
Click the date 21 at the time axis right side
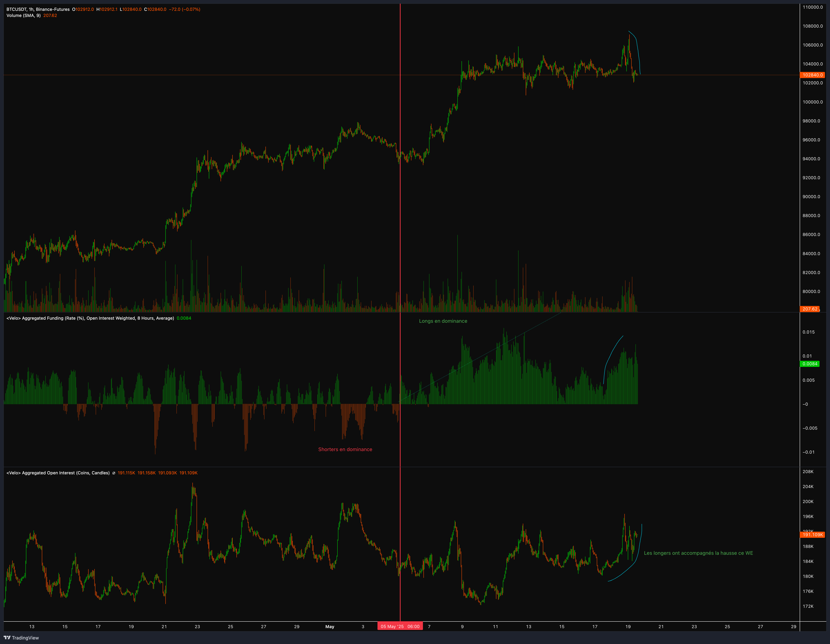(x=661, y=627)
